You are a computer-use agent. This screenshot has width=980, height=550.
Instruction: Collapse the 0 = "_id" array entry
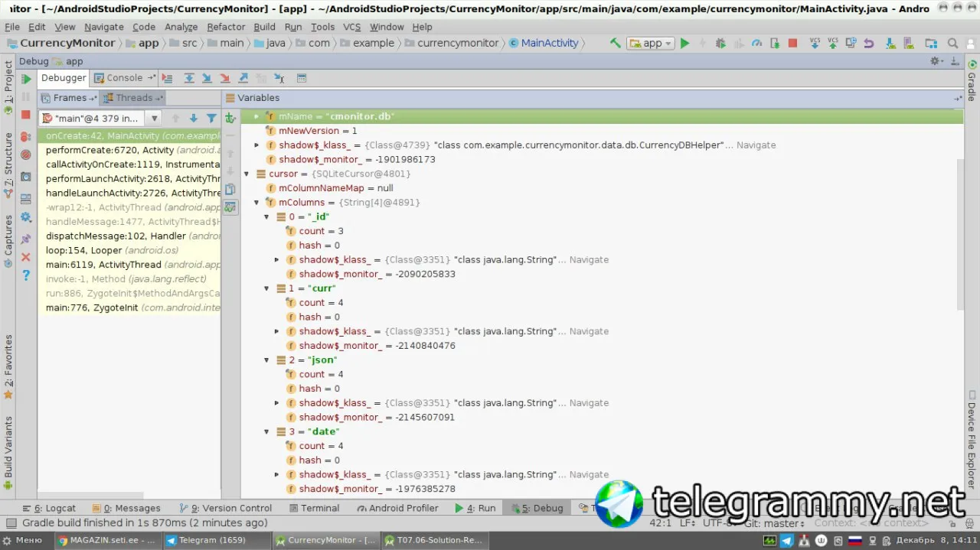point(267,216)
